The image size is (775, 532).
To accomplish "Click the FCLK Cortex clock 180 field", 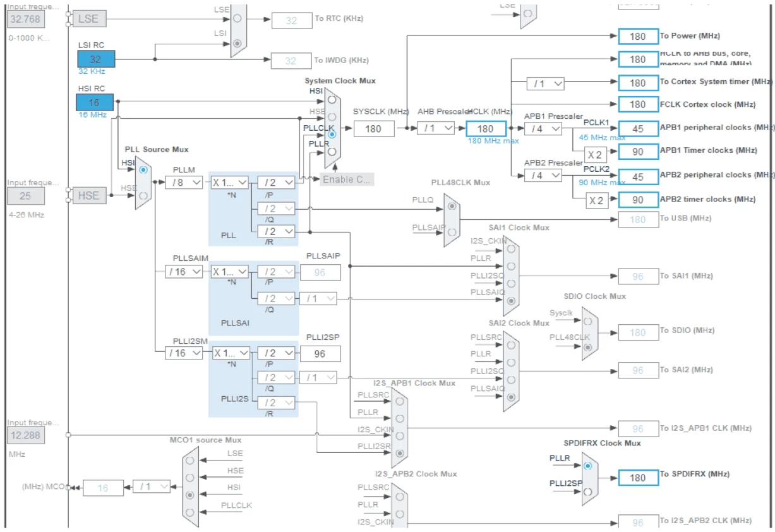I will click(x=638, y=104).
